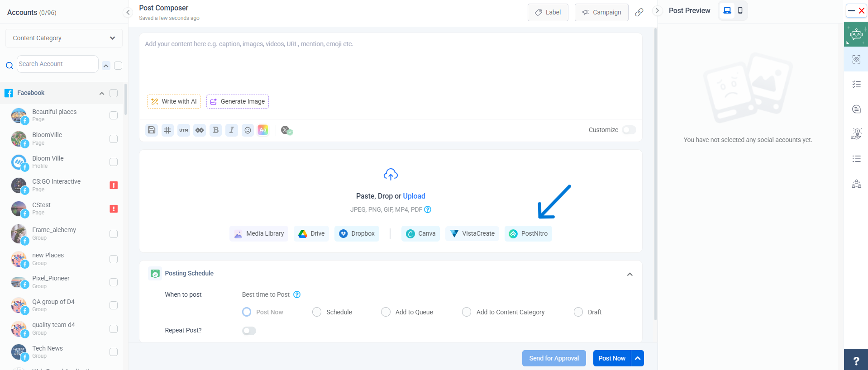Import media from Dropbox
Image resolution: width=868 pixels, height=370 pixels.
pyautogui.click(x=357, y=233)
